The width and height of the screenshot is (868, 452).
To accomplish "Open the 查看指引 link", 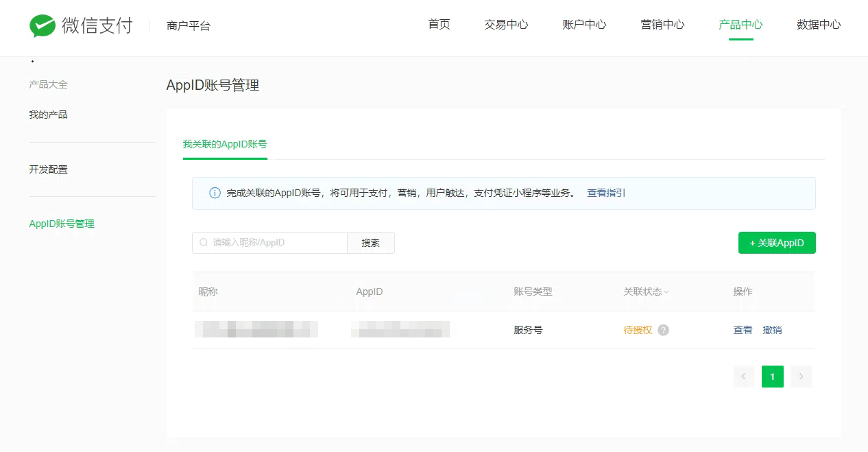I will pyautogui.click(x=606, y=193).
